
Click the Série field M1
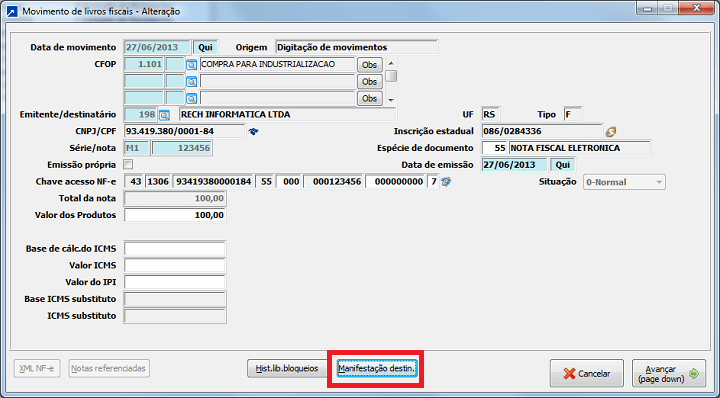[x=137, y=148]
